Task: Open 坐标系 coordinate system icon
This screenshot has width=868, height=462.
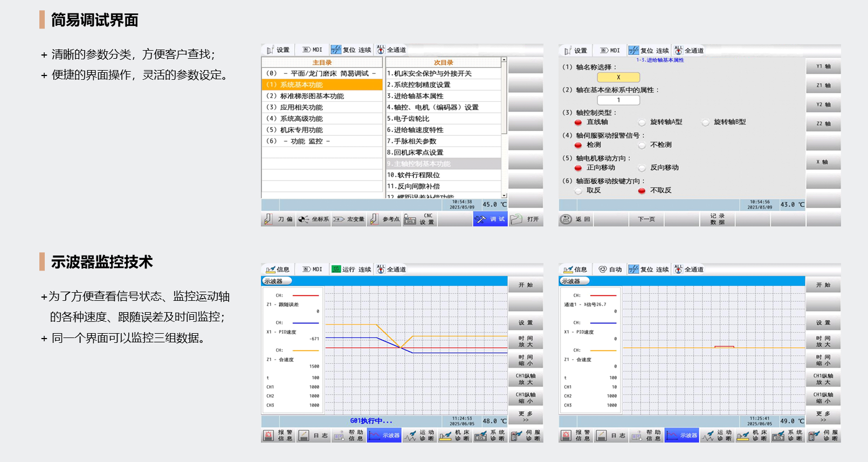Action: (x=304, y=219)
